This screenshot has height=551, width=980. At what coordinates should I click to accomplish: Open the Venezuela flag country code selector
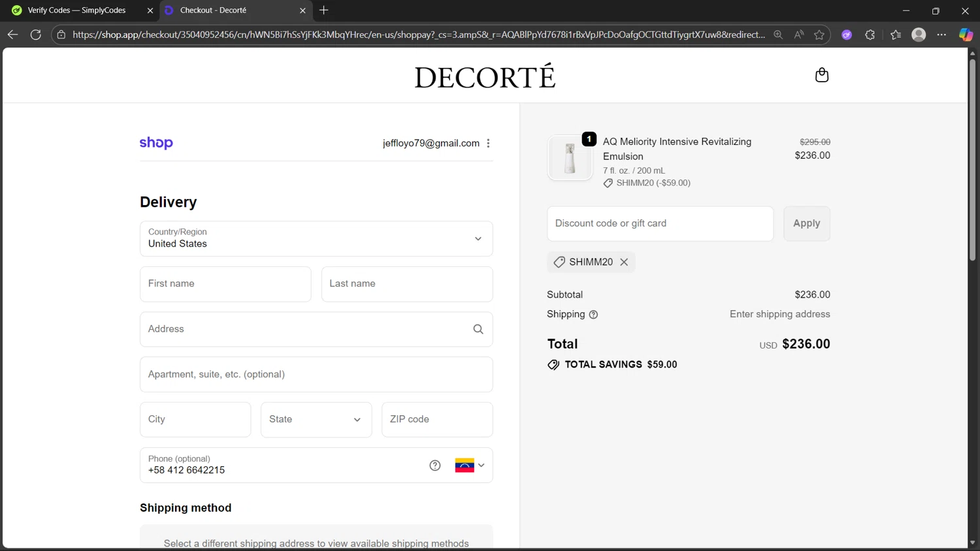[x=470, y=465]
